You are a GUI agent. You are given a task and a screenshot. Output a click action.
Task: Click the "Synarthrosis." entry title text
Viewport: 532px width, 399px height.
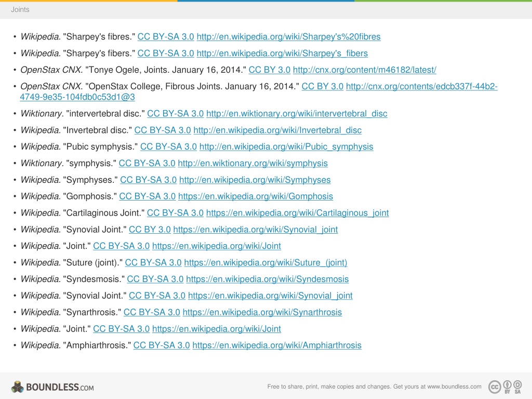(92, 312)
